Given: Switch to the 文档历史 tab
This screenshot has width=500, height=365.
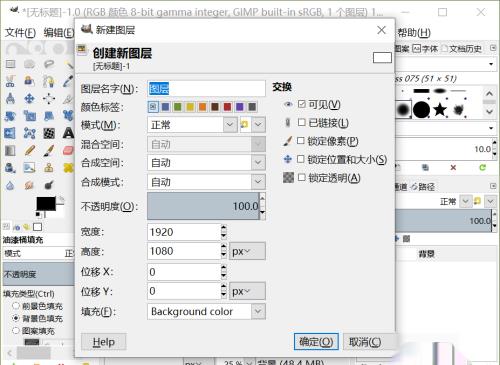Looking at the screenshot, I should pos(462,49).
